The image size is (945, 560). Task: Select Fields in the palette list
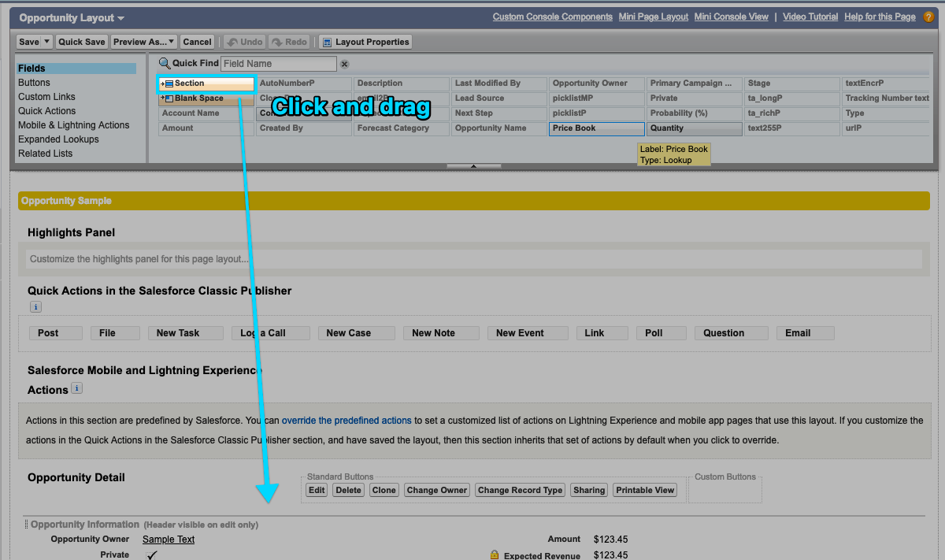point(76,69)
